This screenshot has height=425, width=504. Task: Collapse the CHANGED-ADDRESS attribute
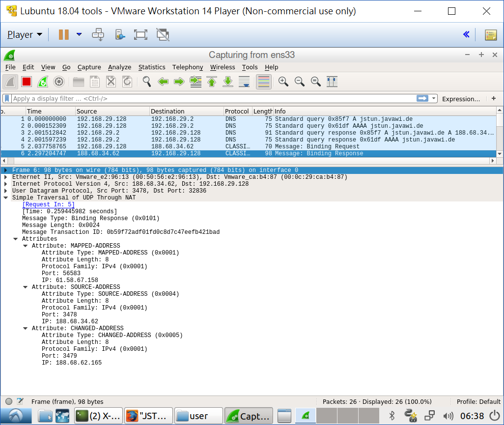25,328
